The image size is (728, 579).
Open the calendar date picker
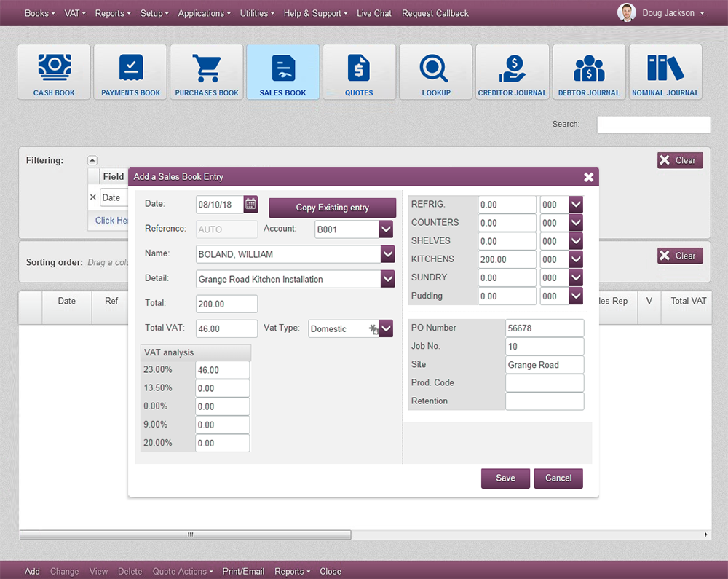pyautogui.click(x=250, y=204)
